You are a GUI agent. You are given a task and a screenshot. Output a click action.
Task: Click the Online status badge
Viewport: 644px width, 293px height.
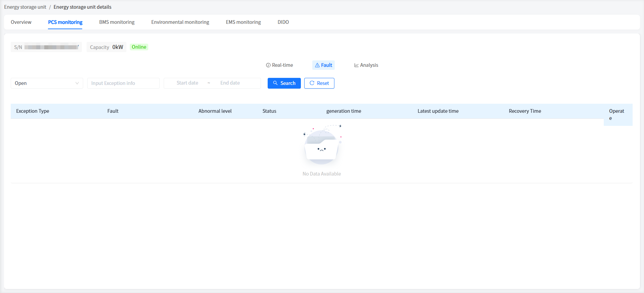(x=139, y=47)
